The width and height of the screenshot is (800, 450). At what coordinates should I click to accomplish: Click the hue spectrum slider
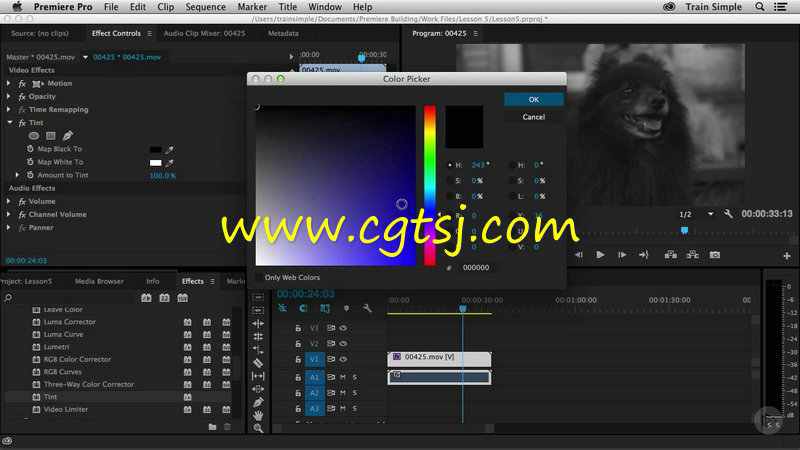(x=430, y=186)
